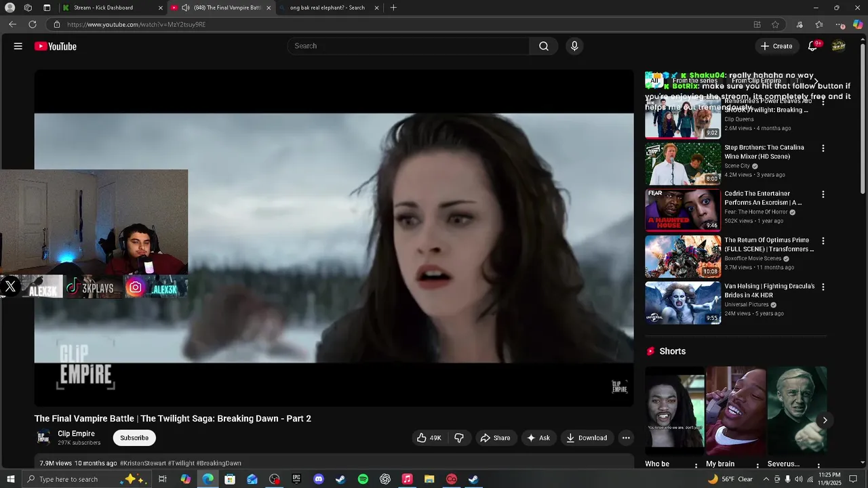Screen dimensions: 868x488
Task: Open options menu for Step Brothers video
Action: click(823, 148)
